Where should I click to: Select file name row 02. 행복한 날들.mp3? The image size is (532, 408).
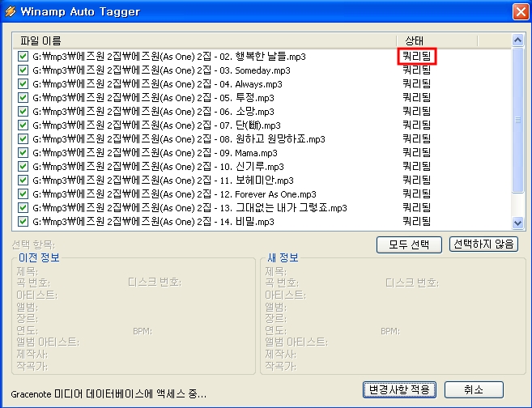click(169, 57)
